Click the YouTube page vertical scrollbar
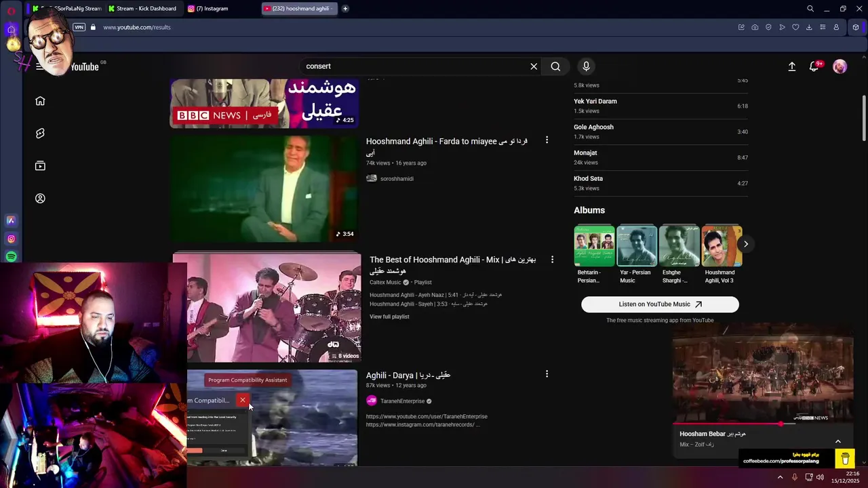Viewport: 868px width, 488px height. [863, 118]
